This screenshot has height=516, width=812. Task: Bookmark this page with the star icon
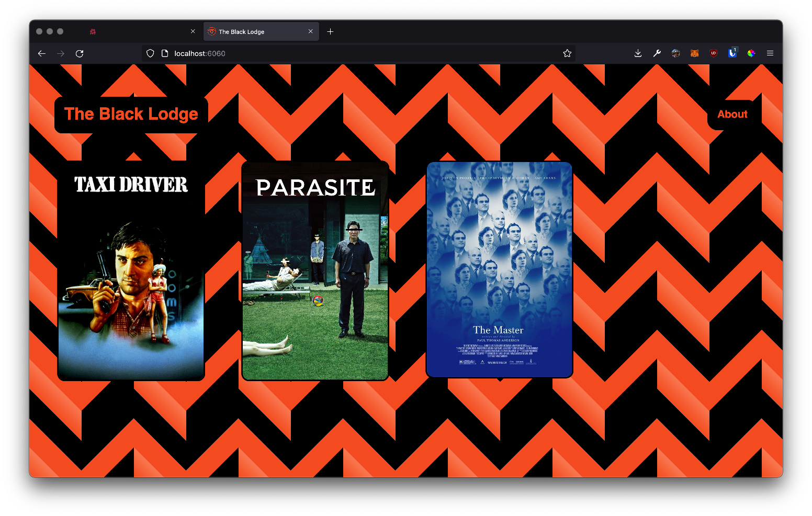coord(567,53)
